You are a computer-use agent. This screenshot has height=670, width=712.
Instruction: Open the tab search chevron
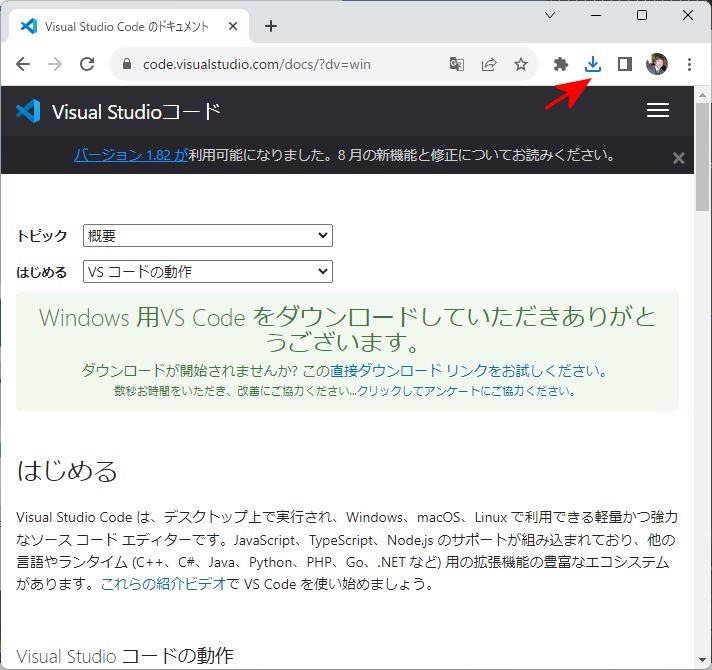(550, 15)
